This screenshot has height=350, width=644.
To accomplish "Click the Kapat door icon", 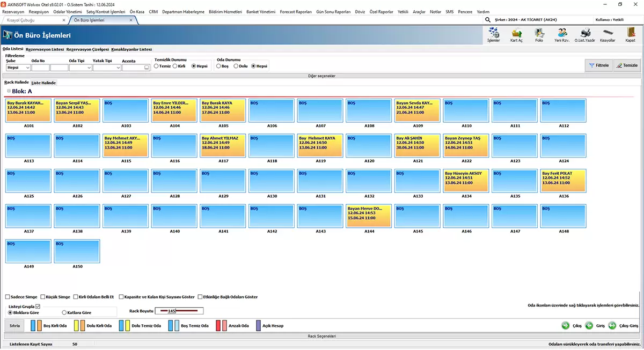I will pyautogui.click(x=630, y=33).
